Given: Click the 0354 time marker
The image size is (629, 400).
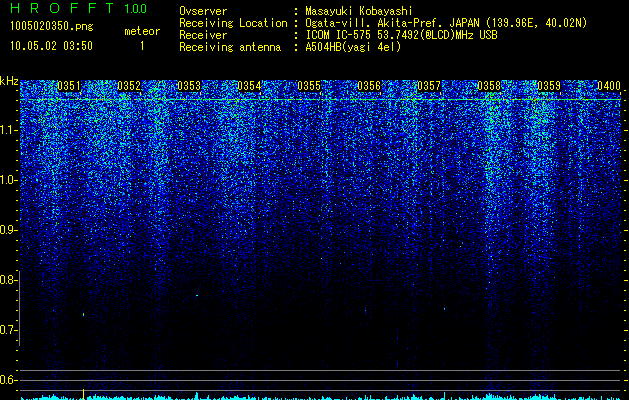Looking at the screenshot, I should click(249, 86).
